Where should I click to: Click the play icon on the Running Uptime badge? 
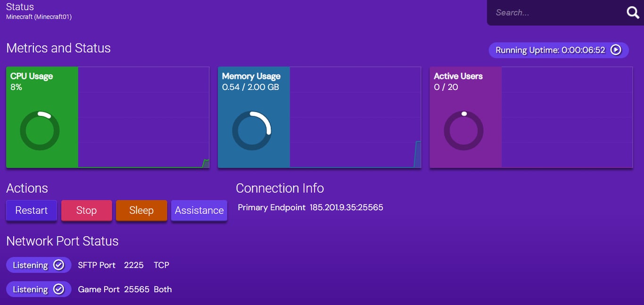point(615,50)
